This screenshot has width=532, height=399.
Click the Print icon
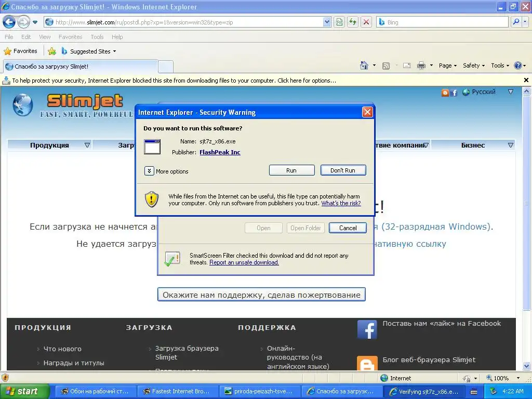(x=421, y=66)
